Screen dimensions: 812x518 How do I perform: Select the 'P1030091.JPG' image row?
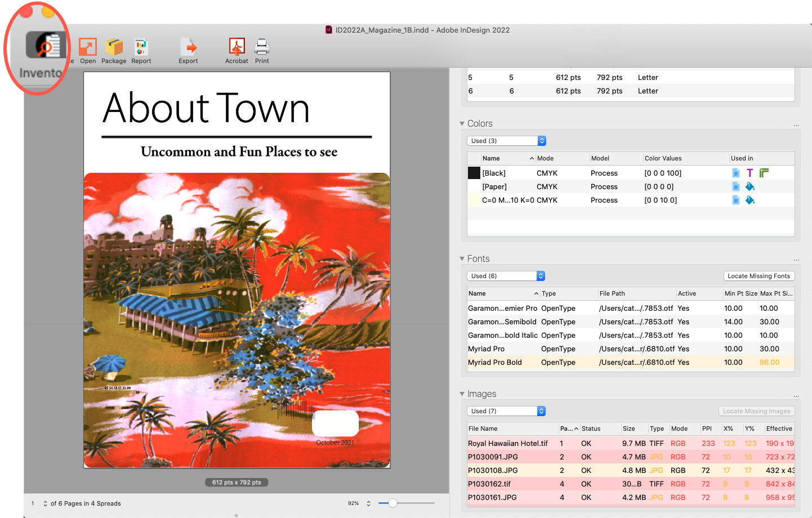click(631, 457)
